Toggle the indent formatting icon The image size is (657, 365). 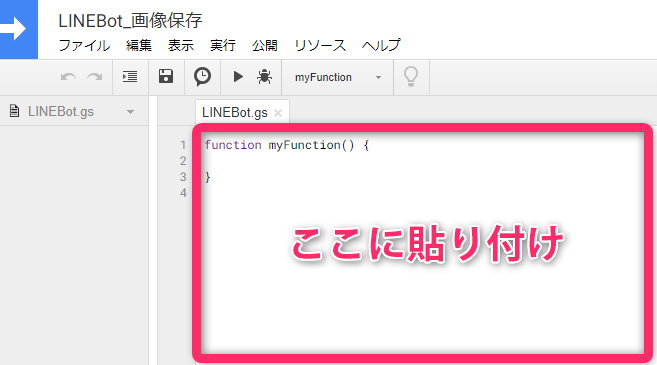[130, 77]
